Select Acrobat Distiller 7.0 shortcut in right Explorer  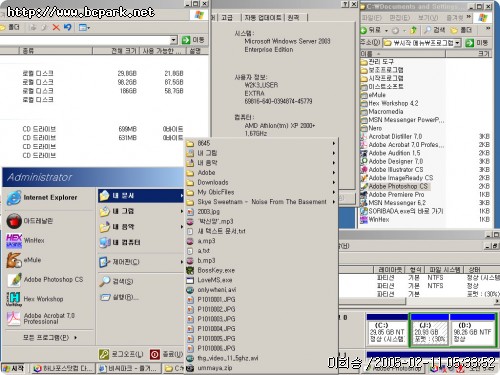[x=391, y=136]
